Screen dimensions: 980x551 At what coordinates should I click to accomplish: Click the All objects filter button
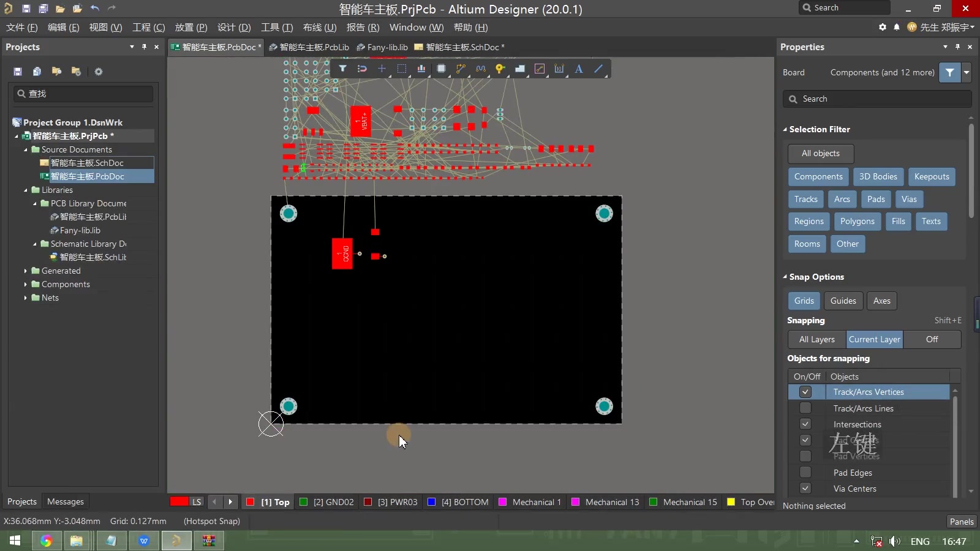(x=821, y=153)
